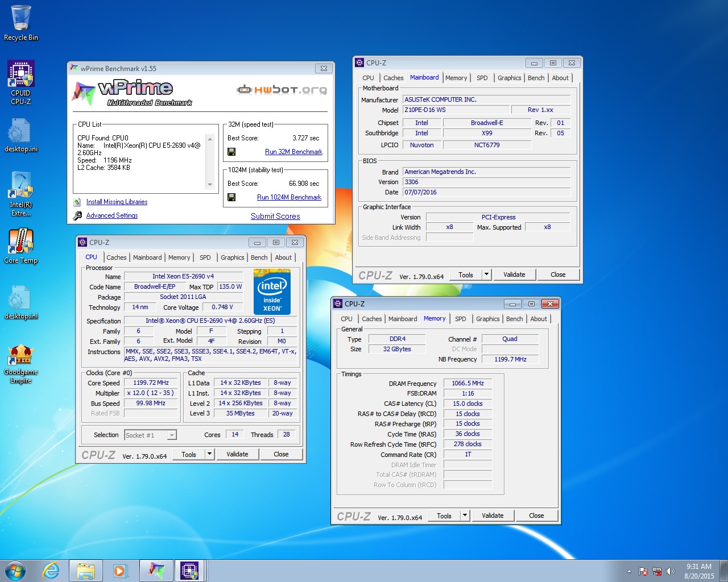728x582 pixels.
Task: Open the Core Temp desktop icon
Action: (21, 246)
